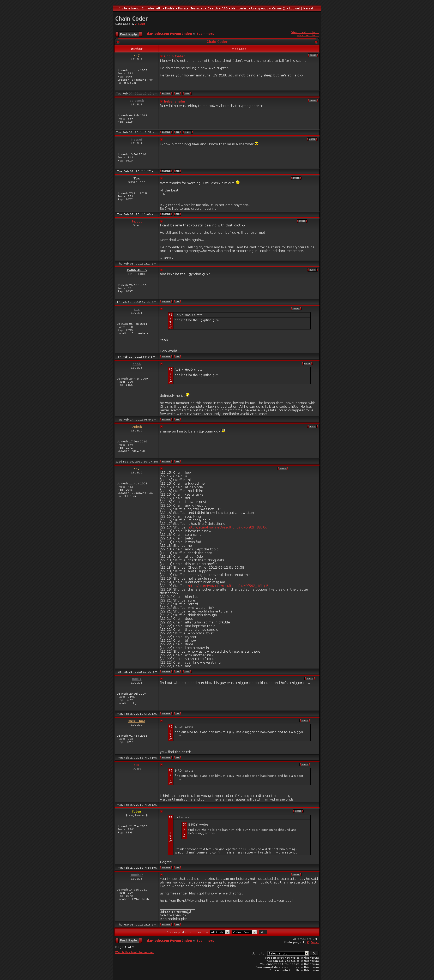Click the PROFILE icon under fubar's post
This screenshot has height=980, width=434.
tap(166, 867)
